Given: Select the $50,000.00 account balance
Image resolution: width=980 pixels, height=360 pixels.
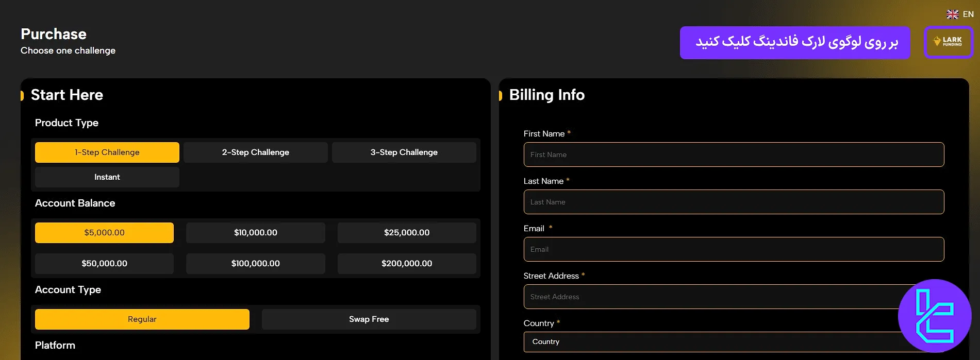Looking at the screenshot, I should 104,264.
